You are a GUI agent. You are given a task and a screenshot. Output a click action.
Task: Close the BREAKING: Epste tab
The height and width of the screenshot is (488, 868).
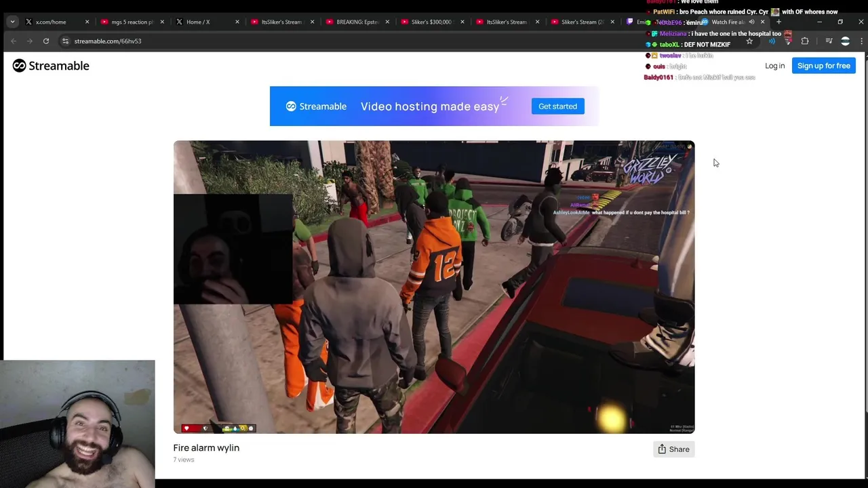[387, 22]
